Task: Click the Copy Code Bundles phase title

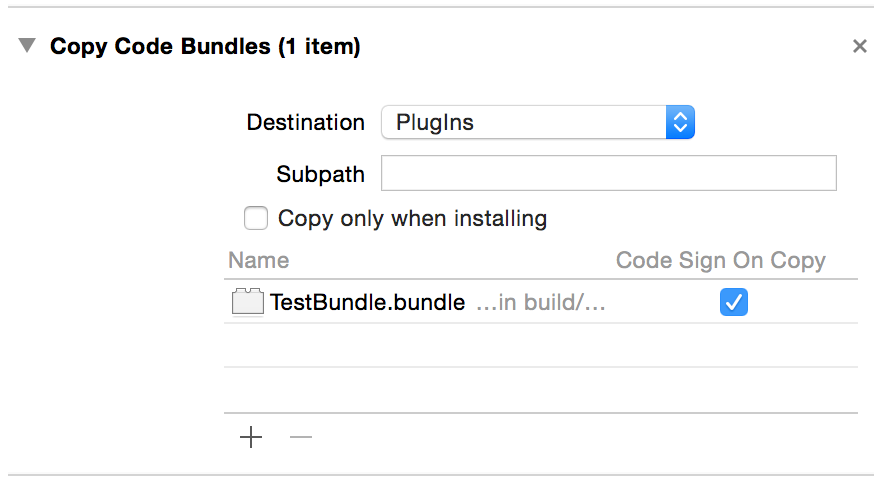Action: click(205, 46)
